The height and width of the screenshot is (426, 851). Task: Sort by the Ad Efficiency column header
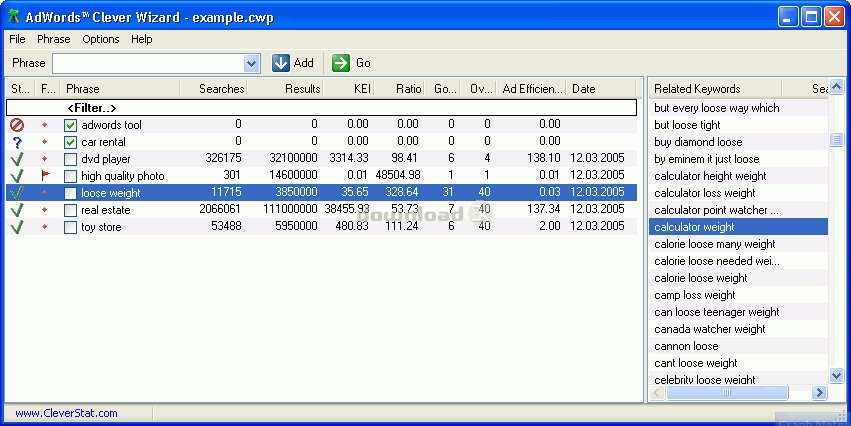coord(531,88)
